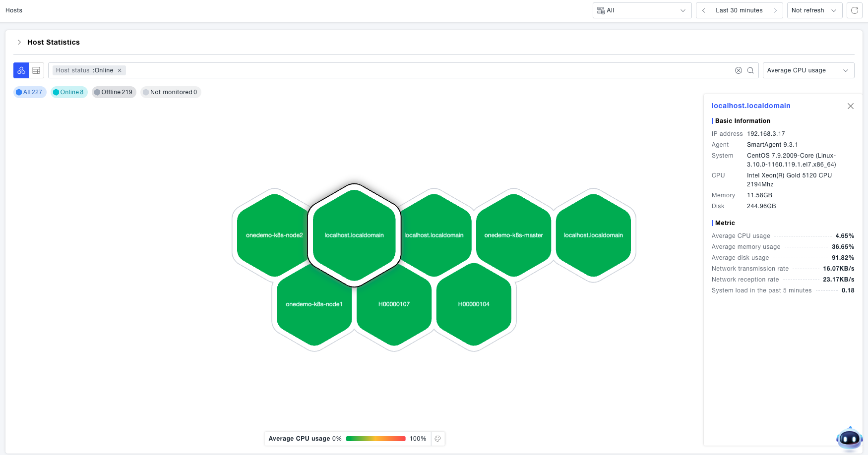
Task: Click the refresh page icon
Action: (854, 10)
